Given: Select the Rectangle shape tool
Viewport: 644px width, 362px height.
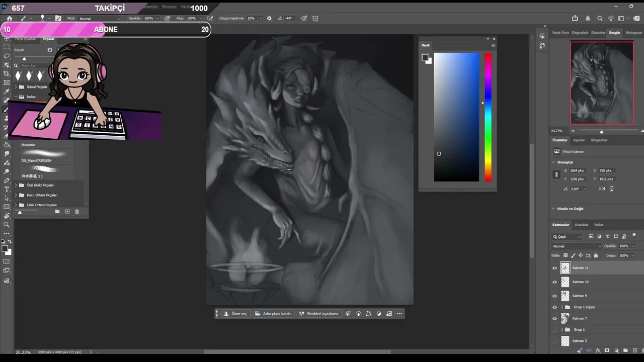Looking at the screenshot, I should [7, 207].
